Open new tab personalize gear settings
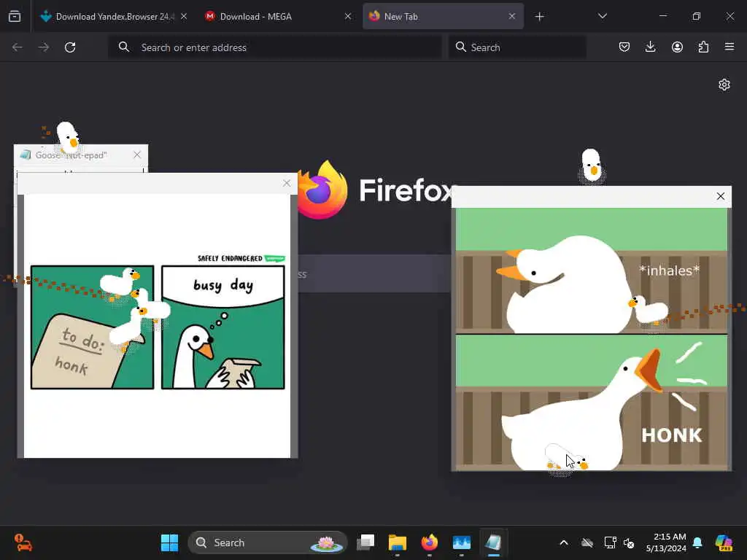The width and height of the screenshot is (747, 560). (724, 85)
